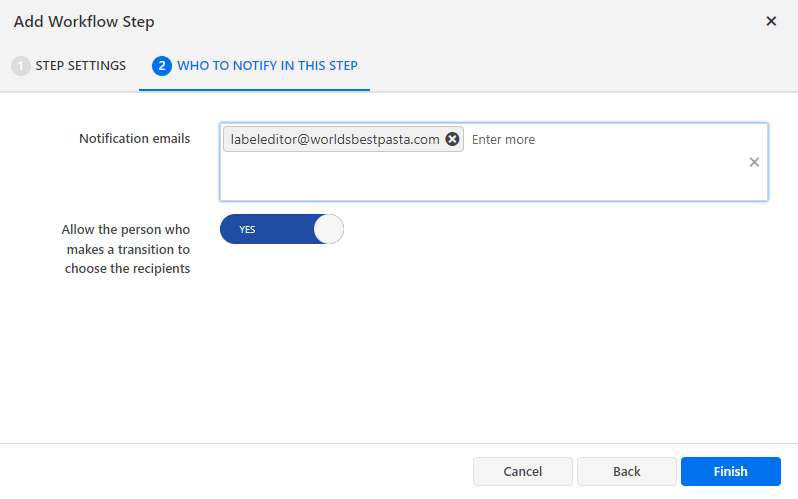This screenshot has height=499, width=798.
Task: Click the step 1 number circle
Action: [x=21, y=66]
